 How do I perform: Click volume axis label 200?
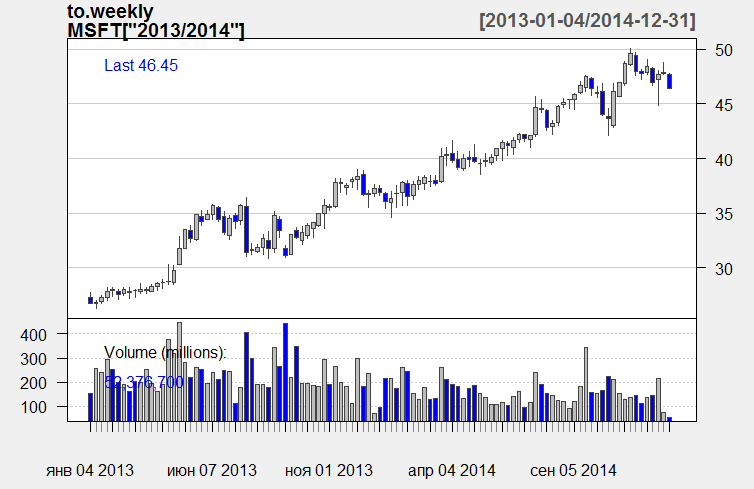(34, 383)
